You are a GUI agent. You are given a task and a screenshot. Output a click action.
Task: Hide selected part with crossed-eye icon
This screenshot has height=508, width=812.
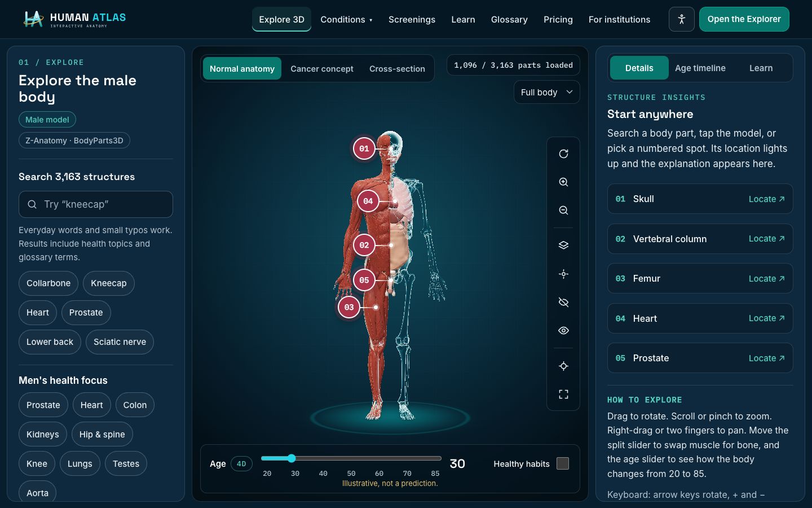(x=563, y=302)
